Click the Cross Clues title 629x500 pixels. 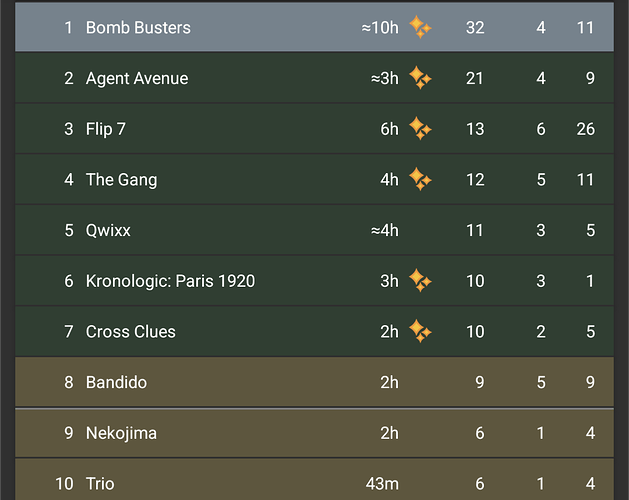131,332
